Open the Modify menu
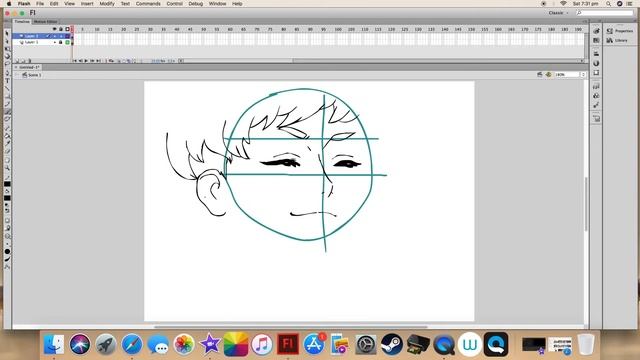Image resolution: width=640 pixels, height=360 pixels. point(107,4)
